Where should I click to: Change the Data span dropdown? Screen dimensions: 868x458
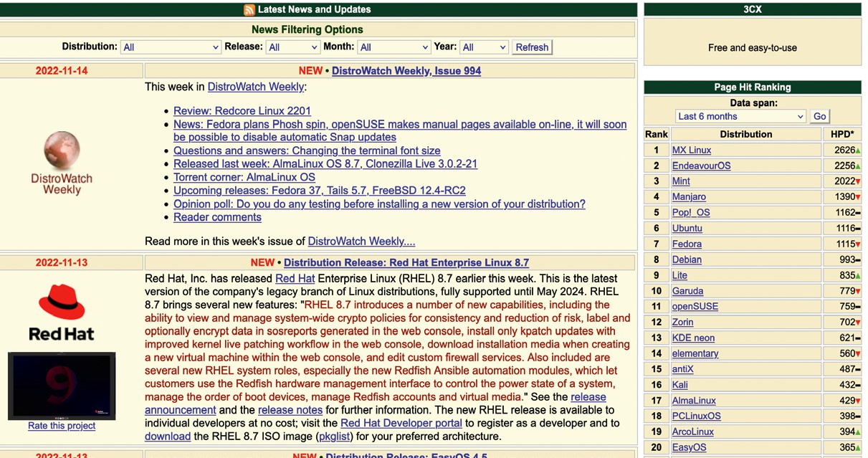tap(740, 116)
